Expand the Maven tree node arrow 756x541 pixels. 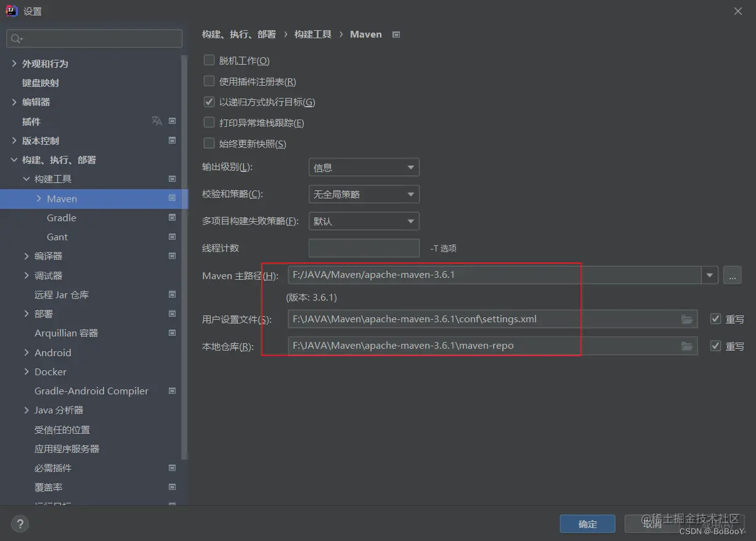[x=39, y=198]
